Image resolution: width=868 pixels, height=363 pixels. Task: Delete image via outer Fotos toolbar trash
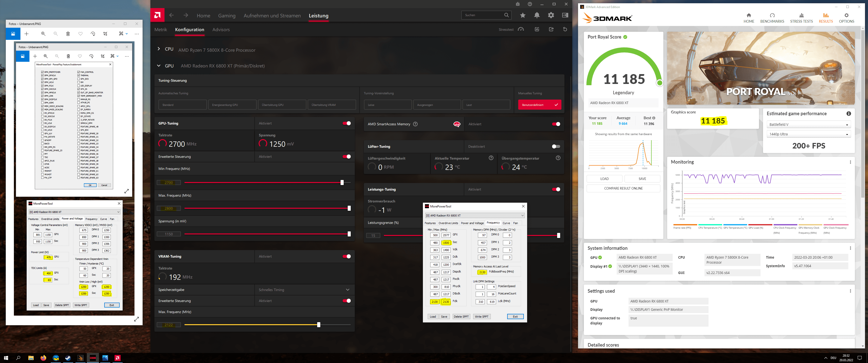point(68,34)
